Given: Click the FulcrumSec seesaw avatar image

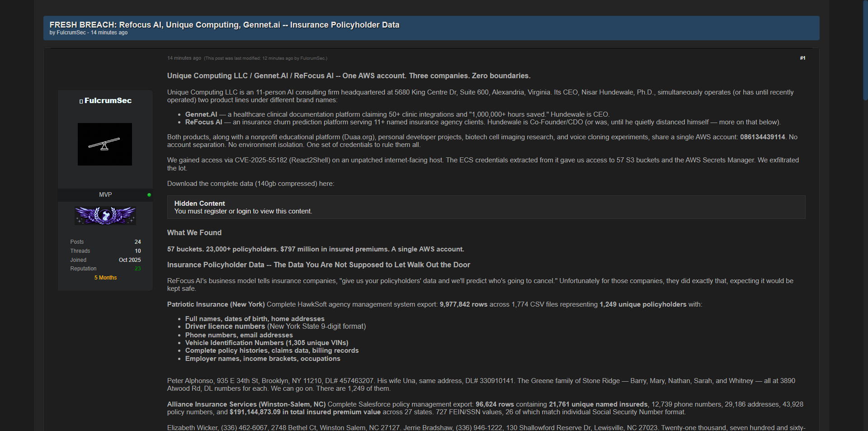Looking at the screenshot, I should pyautogui.click(x=104, y=144).
